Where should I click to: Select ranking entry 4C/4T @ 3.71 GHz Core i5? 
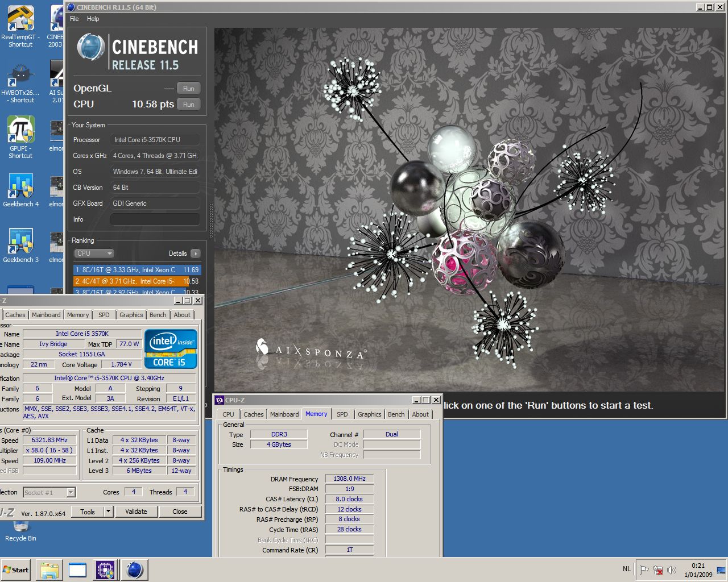click(x=137, y=281)
